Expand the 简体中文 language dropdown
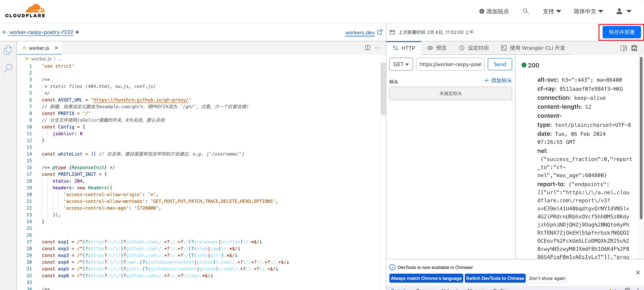This screenshot has height=290, width=644. coord(588,11)
